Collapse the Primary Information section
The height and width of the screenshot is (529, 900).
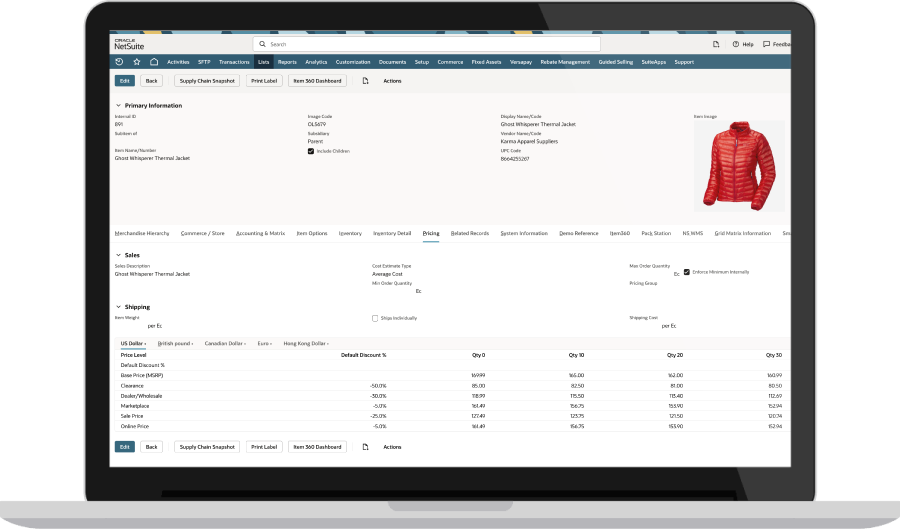point(118,106)
